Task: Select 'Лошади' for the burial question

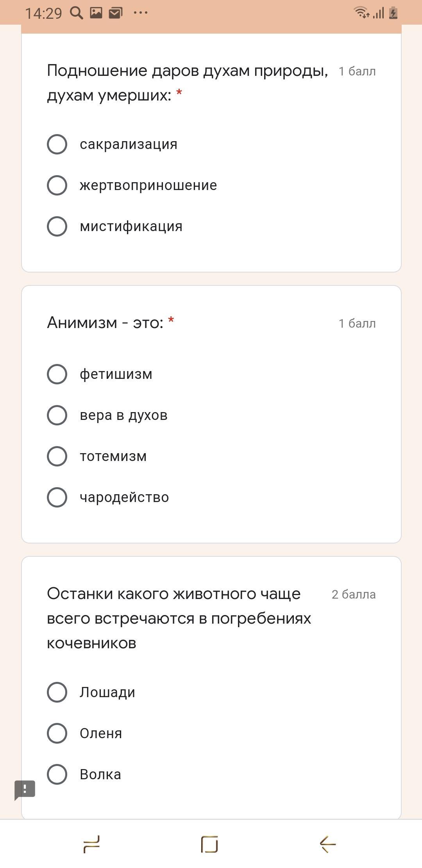Action: point(57,692)
